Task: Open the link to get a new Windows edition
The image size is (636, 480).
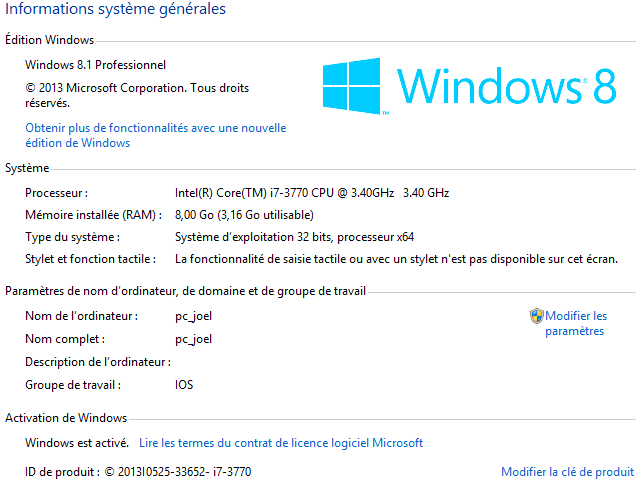Action: coord(156,135)
